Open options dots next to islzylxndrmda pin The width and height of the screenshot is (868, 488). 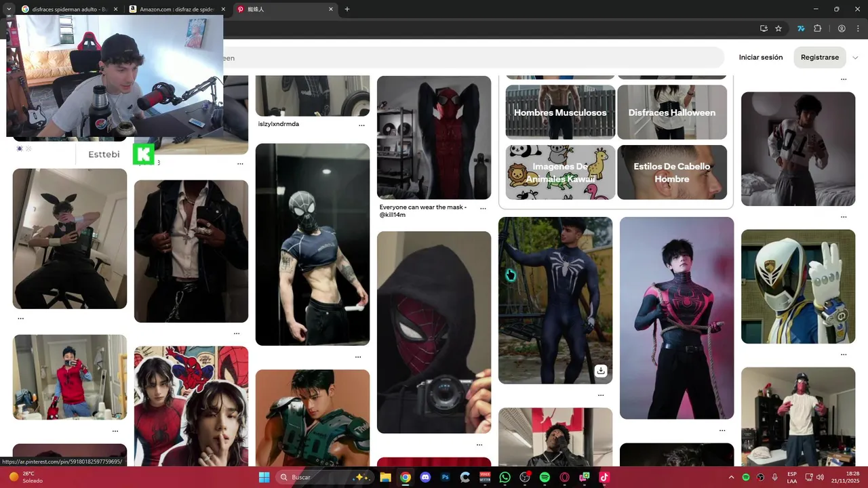[361, 125]
